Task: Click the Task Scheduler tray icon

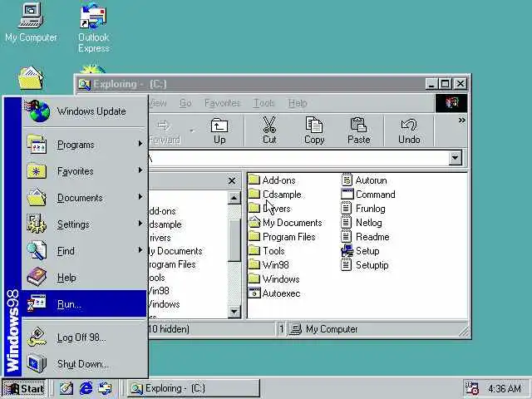Action: [471, 388]
